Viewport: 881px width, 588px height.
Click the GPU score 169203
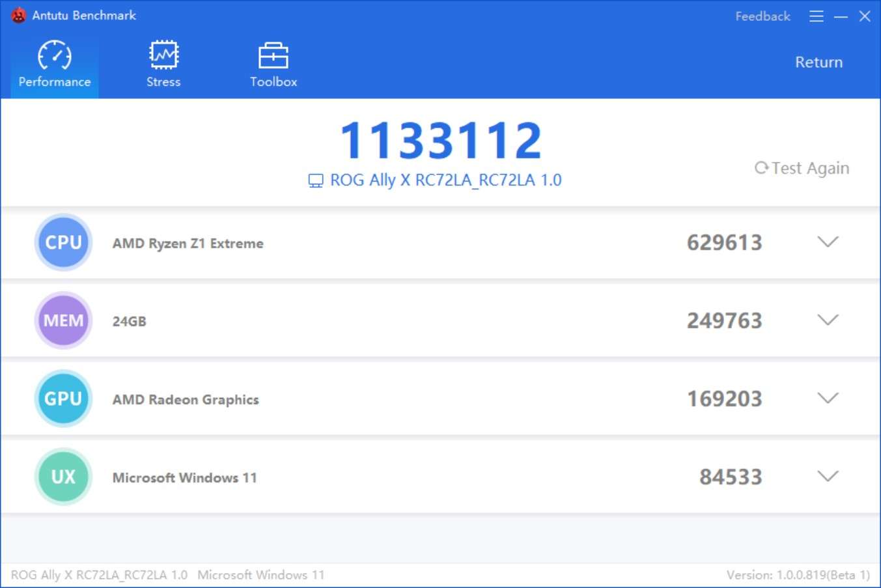[725, 399]
